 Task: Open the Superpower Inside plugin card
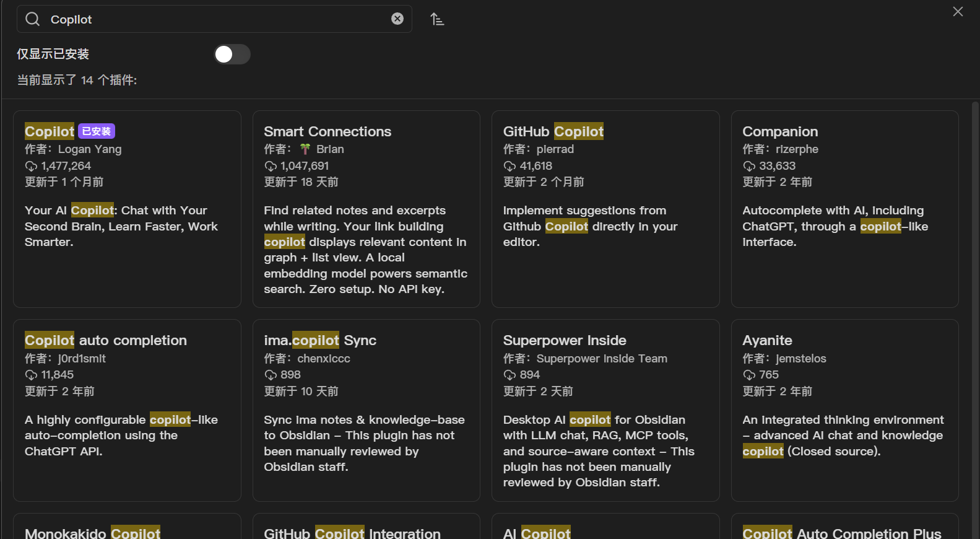[x=605, y=410]
